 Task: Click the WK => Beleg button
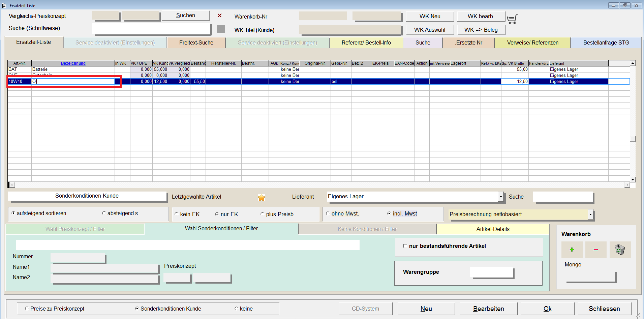(x=481, y=30)
